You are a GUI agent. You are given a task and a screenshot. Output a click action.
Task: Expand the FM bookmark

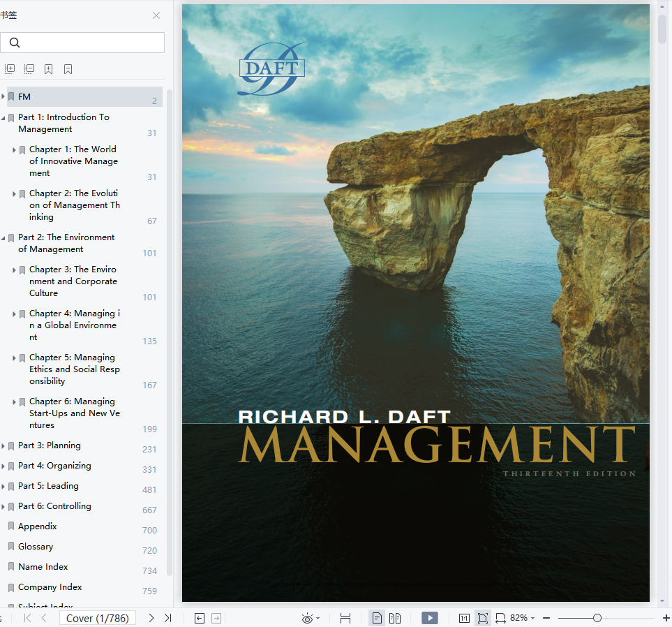coord(3,96)
